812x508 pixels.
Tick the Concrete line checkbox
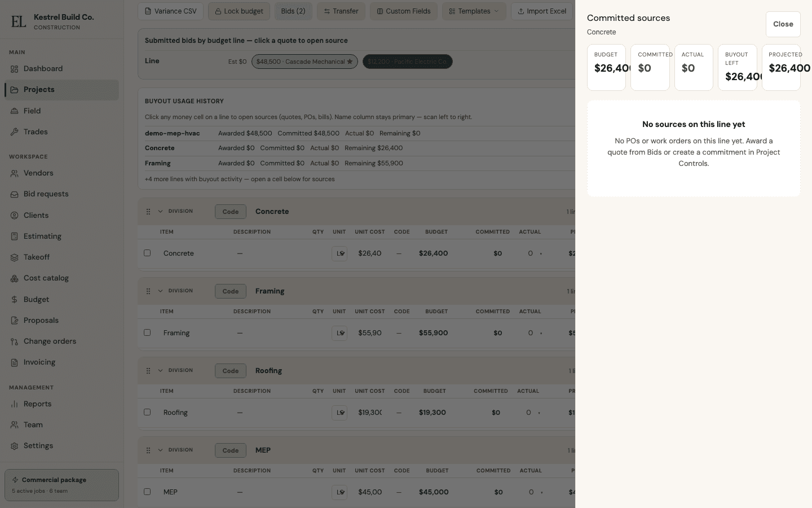coord(147,253)
